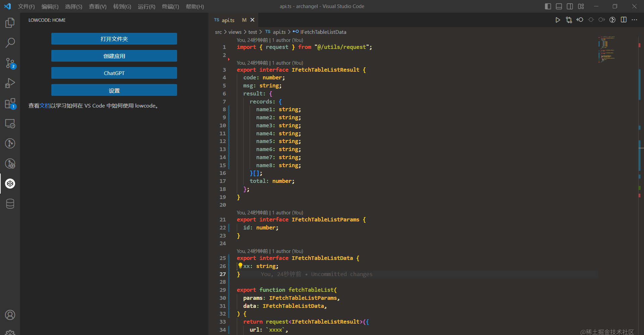Image resolution: width=644 pixels, height=335 pixels.
Task: Click the code lens above IFetchTableListResult interface
Action: pos(270,63)
